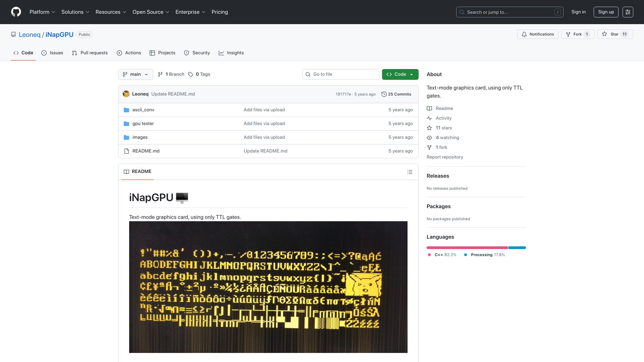Fork the repository
The height and width of the screenshot is (362, 644).
(x=578, y=34)
